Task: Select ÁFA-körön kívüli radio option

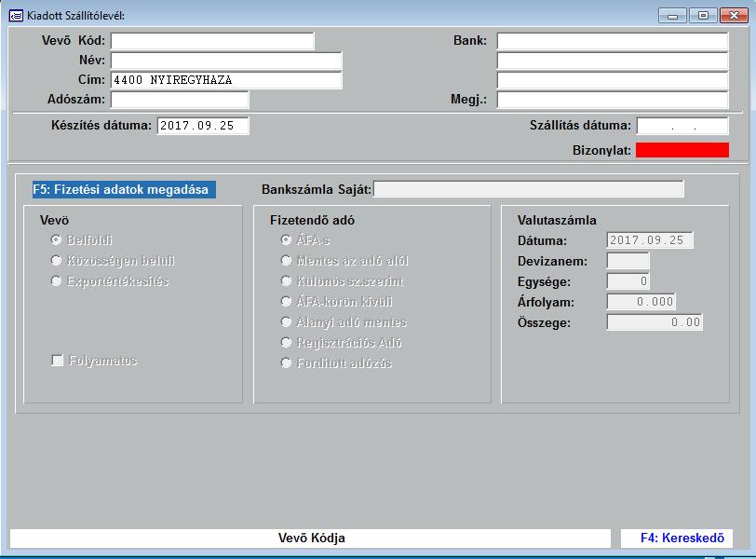Action: (287, 302)
